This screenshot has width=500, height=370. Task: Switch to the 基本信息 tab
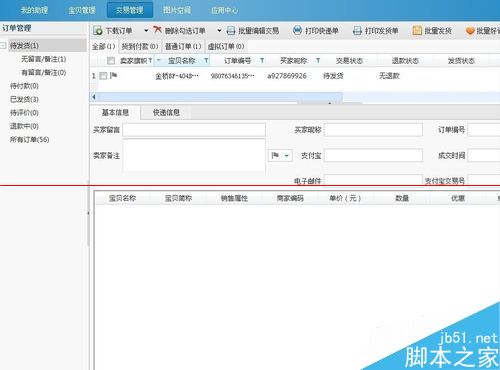click(x=115, y=112)
